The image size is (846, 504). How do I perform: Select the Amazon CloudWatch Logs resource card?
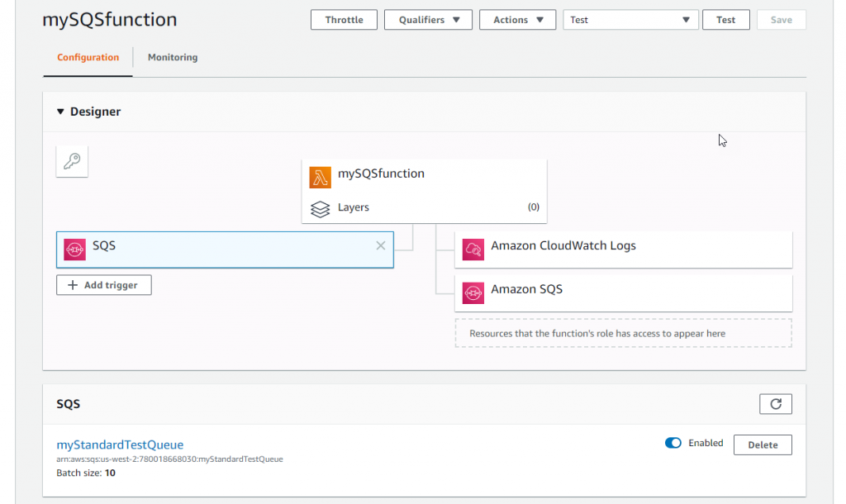(624, 250)
